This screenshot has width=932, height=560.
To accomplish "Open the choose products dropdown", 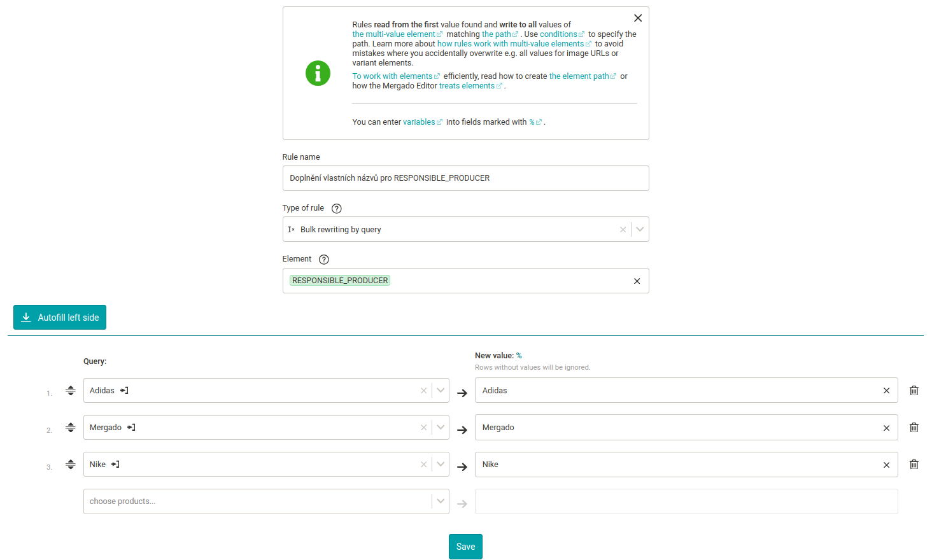I will tap(441, 501).
